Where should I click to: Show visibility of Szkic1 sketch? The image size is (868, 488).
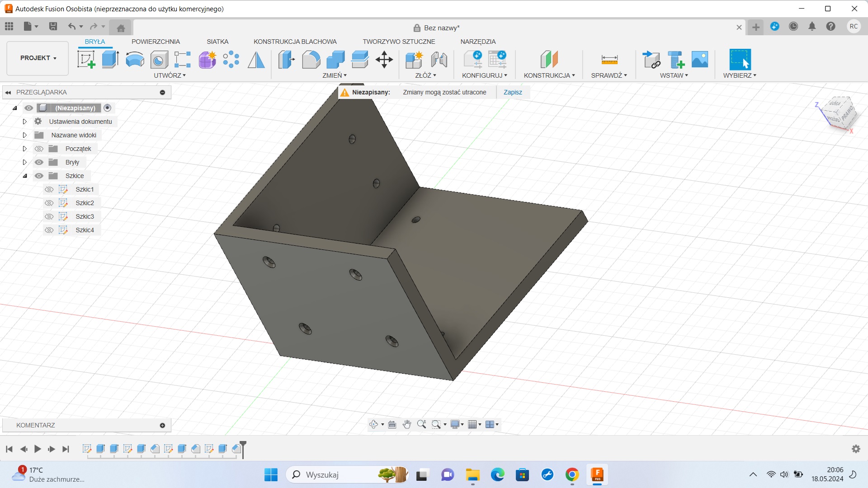[49, 189]
